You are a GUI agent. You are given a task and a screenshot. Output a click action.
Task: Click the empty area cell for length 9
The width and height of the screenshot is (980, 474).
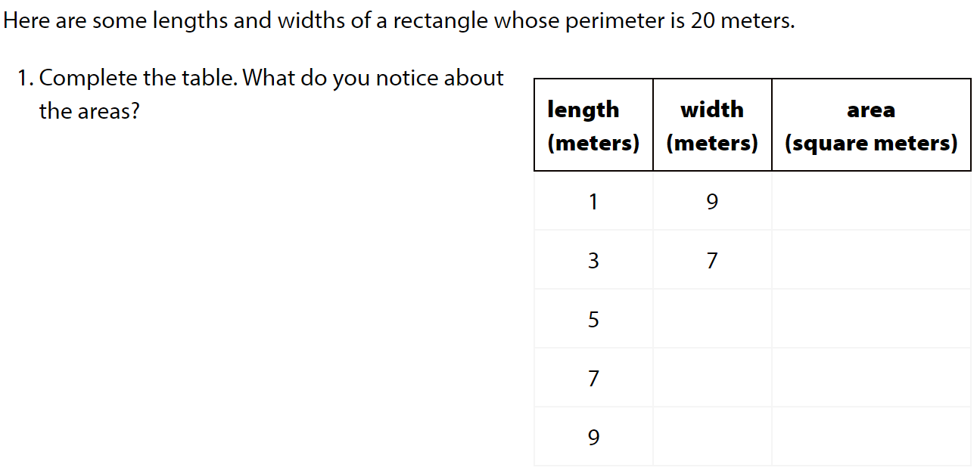(871, 437)
